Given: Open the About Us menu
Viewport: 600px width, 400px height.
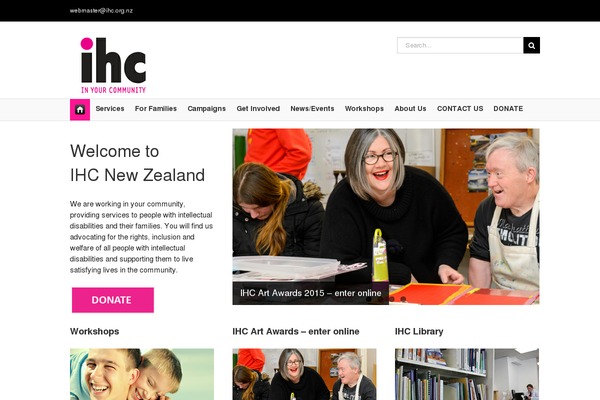Looking at the screenshot, I should tap(410, 109).
